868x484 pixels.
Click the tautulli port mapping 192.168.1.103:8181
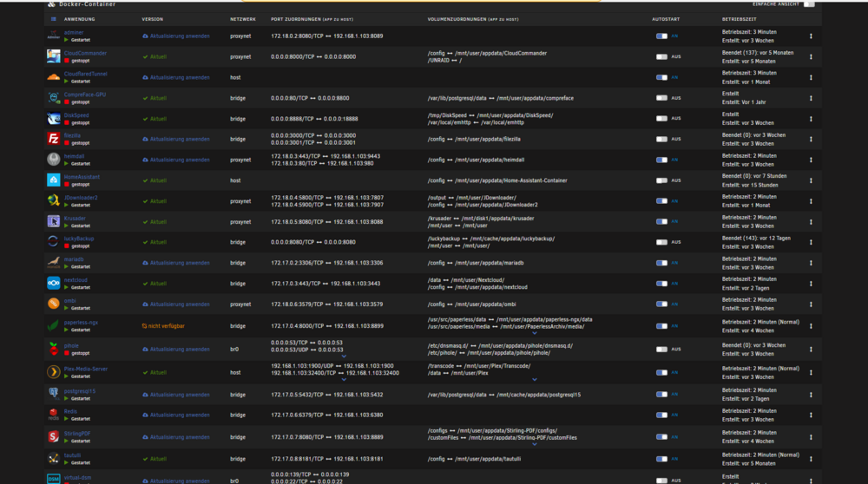[x=357, y=459]
